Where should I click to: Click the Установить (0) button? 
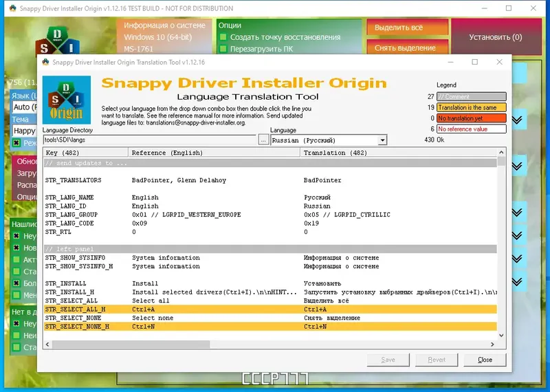(496, 37)
